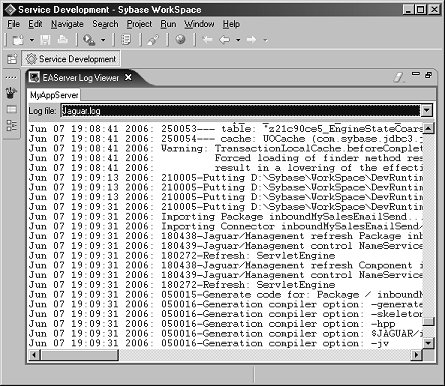The image size is (445, 386).
Task: Select the Service Development perspective button
Action: [71, 59]
